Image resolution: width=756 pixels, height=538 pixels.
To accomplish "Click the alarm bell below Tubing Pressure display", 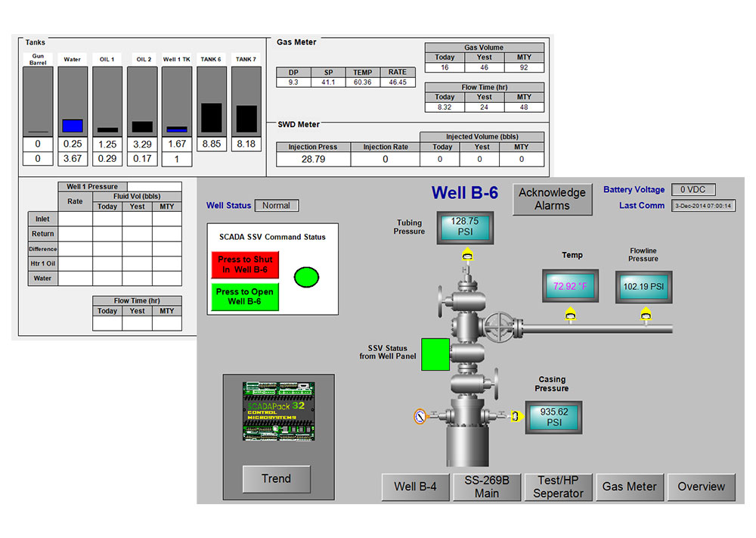I will [466, 257].
